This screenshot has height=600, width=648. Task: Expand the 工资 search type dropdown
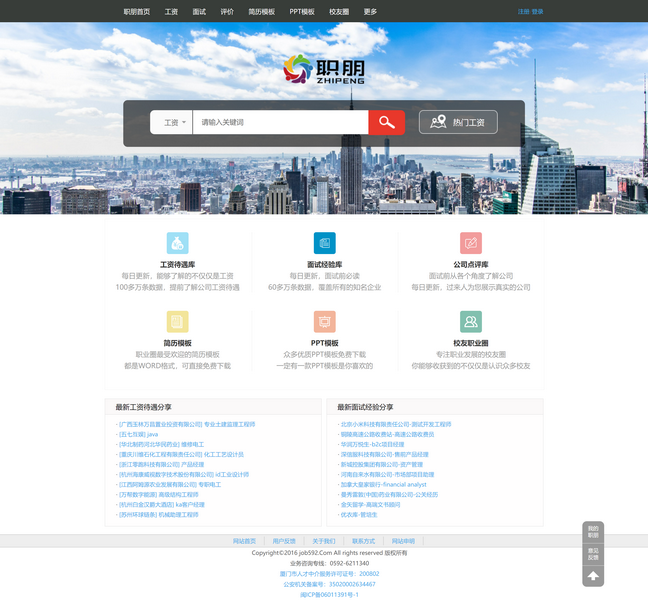coord(174,123)
